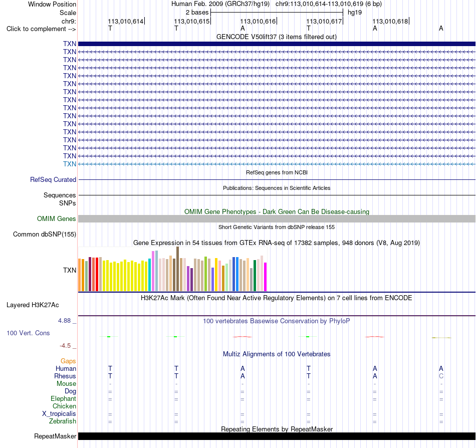Click the Common dbSNP(155) label

pos(44,235)
